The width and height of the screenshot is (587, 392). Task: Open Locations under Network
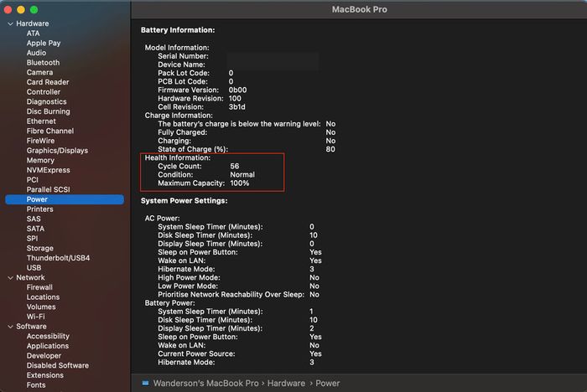coord(43,297)
